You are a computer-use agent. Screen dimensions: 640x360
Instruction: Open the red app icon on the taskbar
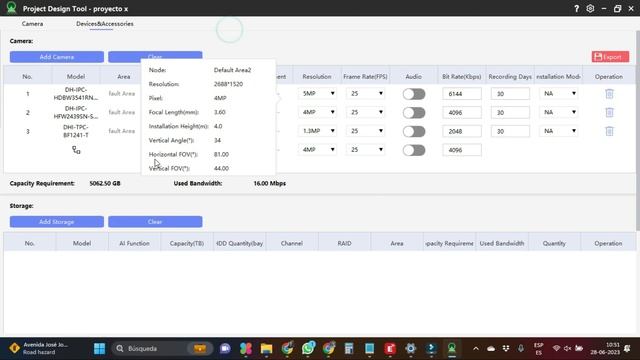390,349
